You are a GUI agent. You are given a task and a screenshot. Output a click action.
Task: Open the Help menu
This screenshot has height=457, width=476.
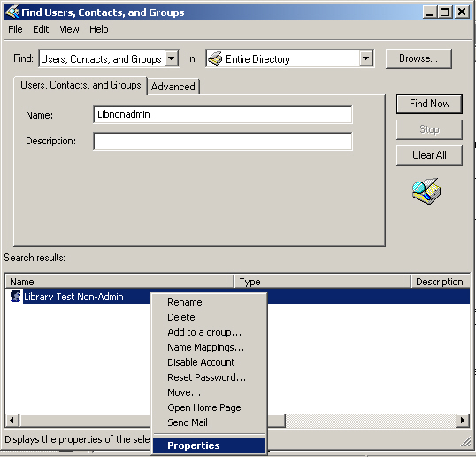[x=99, y=29]
